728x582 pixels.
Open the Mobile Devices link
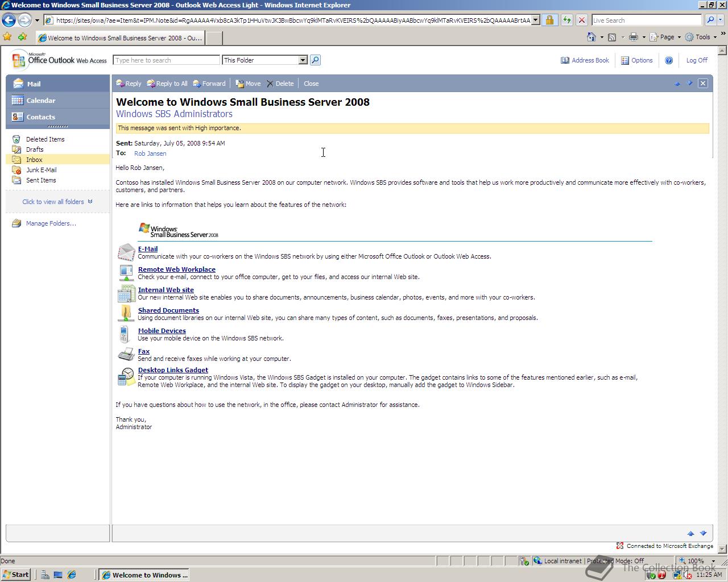tap(162, 331)
